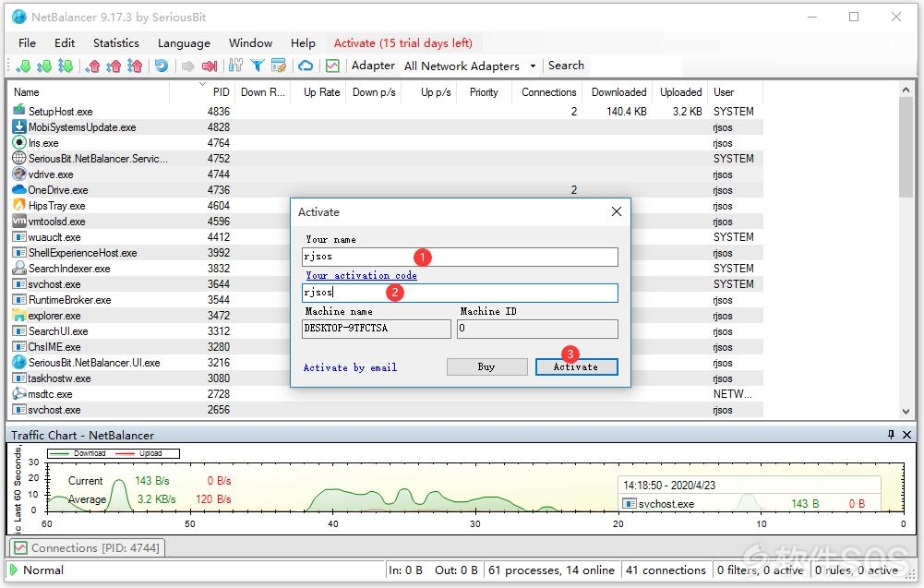Screen dimensions: 924x588
Task: Follow the Your activation code link
Action: coord(361,275)
